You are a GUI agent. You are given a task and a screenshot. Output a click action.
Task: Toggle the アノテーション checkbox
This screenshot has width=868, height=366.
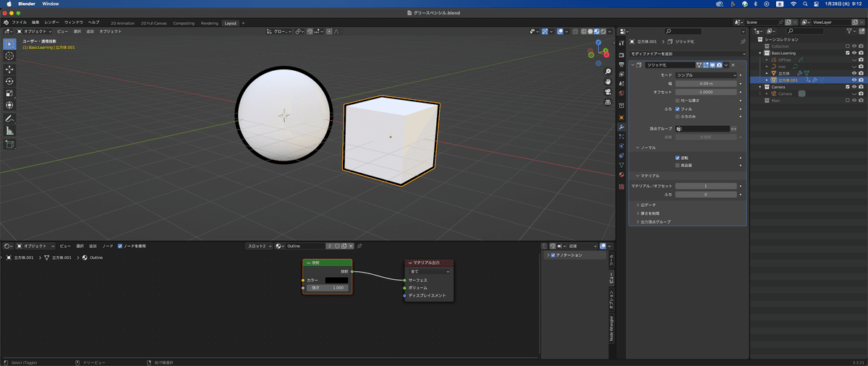coord(553,255)
